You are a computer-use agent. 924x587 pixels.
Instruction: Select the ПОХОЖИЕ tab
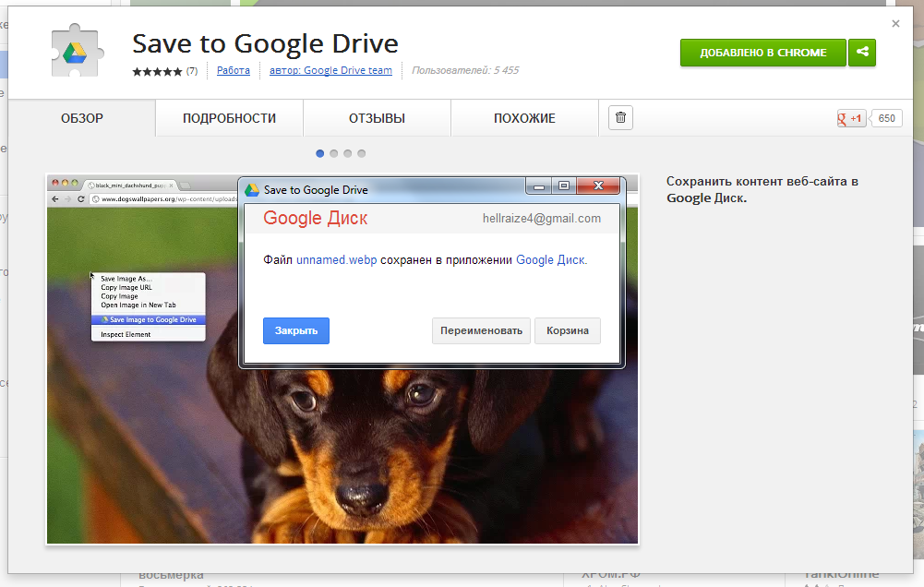(x=523, y=117)
